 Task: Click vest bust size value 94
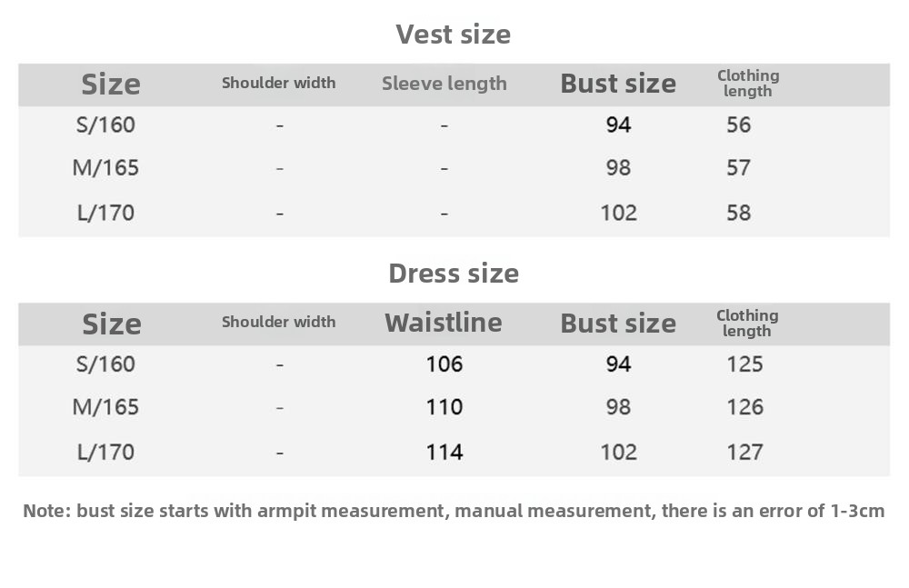coord(618,125)
